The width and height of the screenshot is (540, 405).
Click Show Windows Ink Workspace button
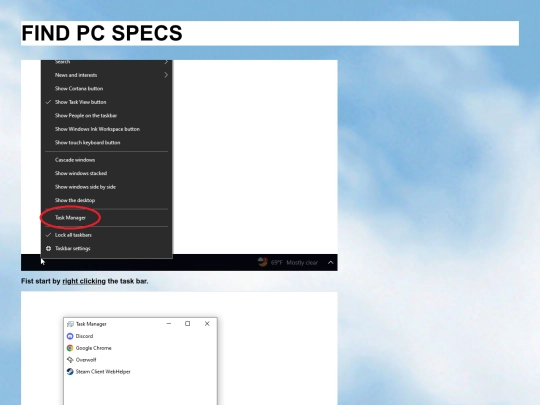coord(107,129)
